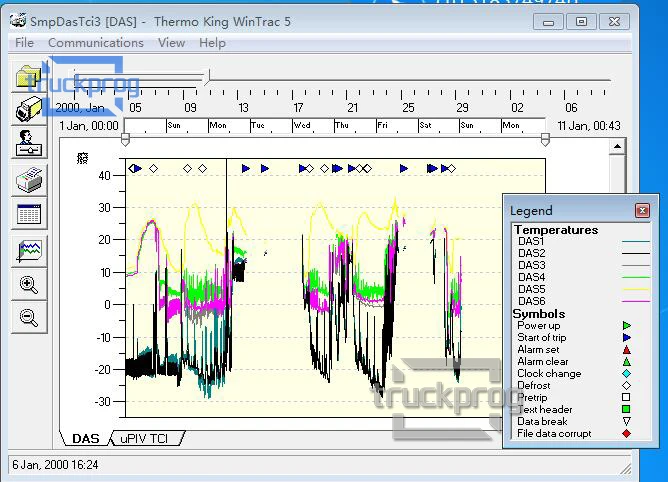This screenshot has height=482, width=668.
Task: Click the 'Temperatures' heading in Legend
Action: pyautogui.click(x=556, y=230)
